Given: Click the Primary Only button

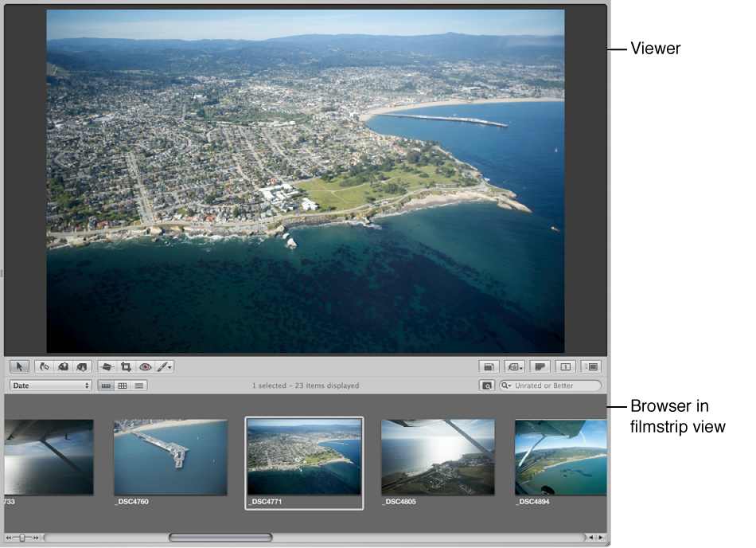Looking at the screenshot, I should click(564, 366).
